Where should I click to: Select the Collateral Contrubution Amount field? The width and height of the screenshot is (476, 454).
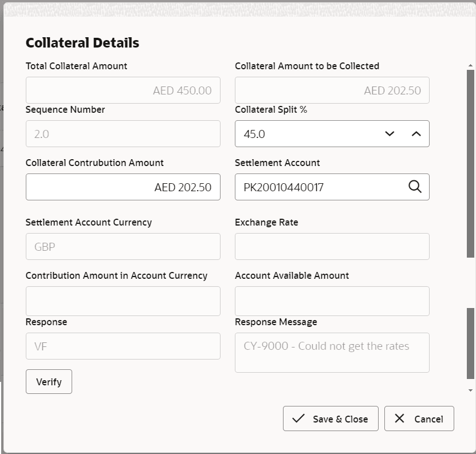123,187
